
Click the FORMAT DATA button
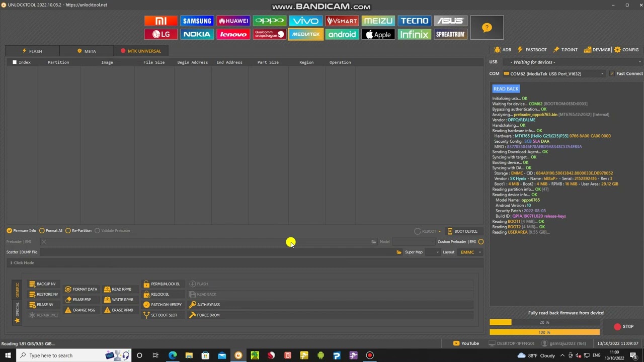point(81,290)
